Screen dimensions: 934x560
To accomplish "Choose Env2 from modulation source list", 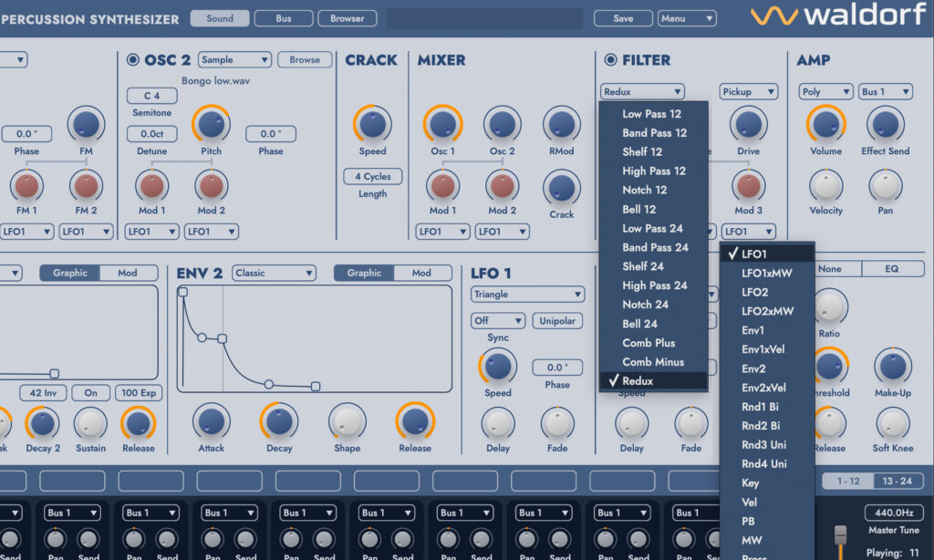I will click(x=753, y=368).
